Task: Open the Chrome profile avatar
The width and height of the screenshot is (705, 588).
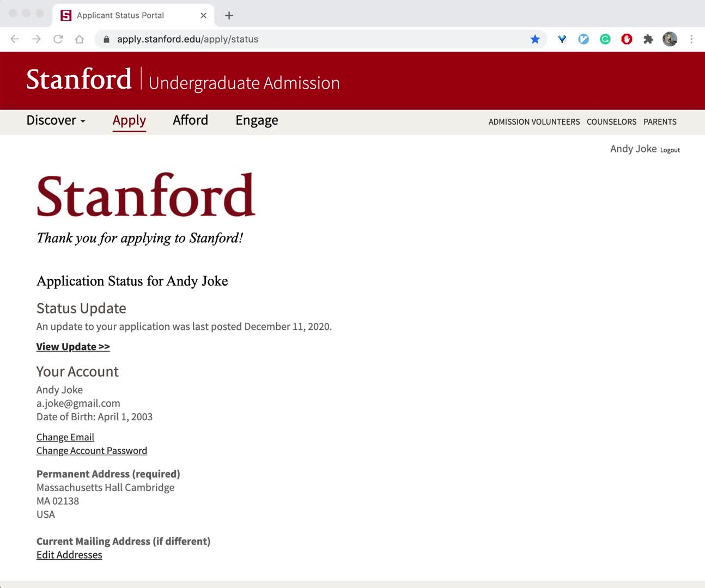Action: (x=670, y=39)
